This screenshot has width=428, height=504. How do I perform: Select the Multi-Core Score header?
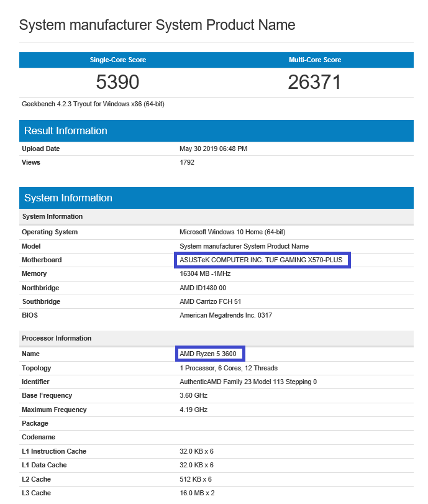[x=314, y=60]
